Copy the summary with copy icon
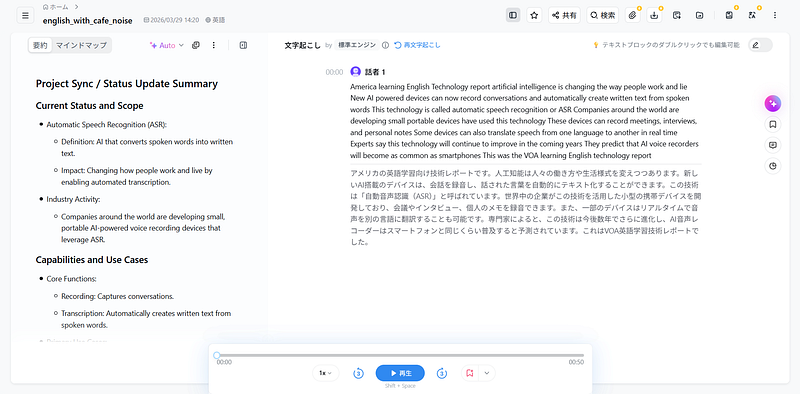 [x=195, y=45]
